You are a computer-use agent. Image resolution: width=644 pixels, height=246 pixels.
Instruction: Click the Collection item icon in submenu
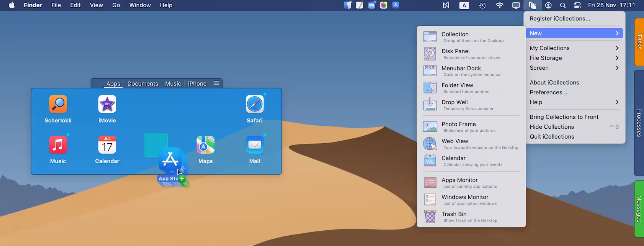click(x=430, y=37)
